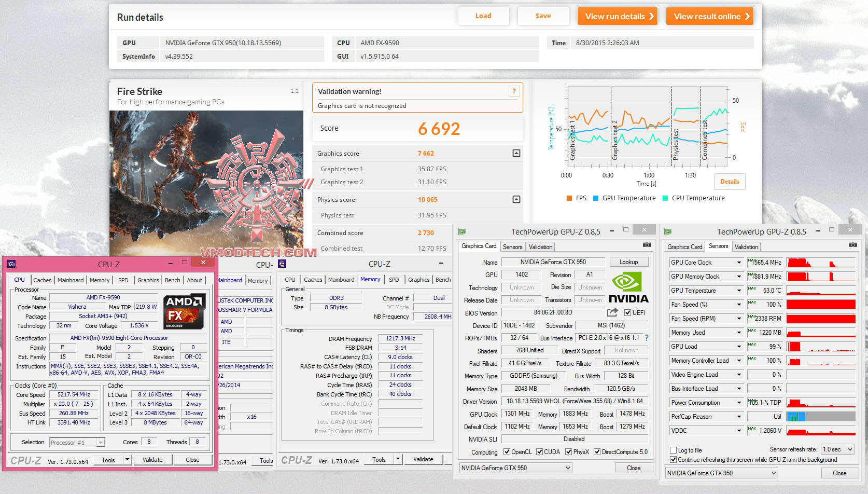The width and height of the screenshot is (868, 494).
Task: Click the Details button under the graph
Action: (x=730, y=182)
